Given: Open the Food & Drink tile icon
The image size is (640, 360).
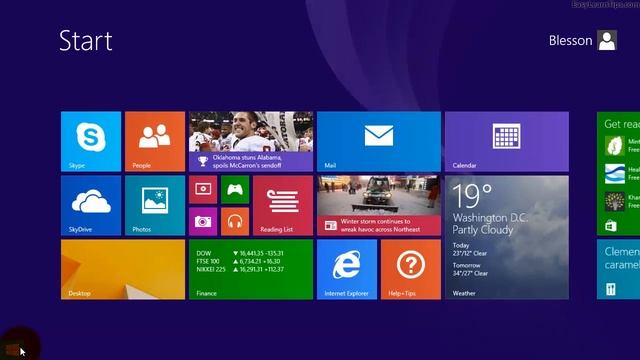Looking at the screenshot, I should [611, 289].
